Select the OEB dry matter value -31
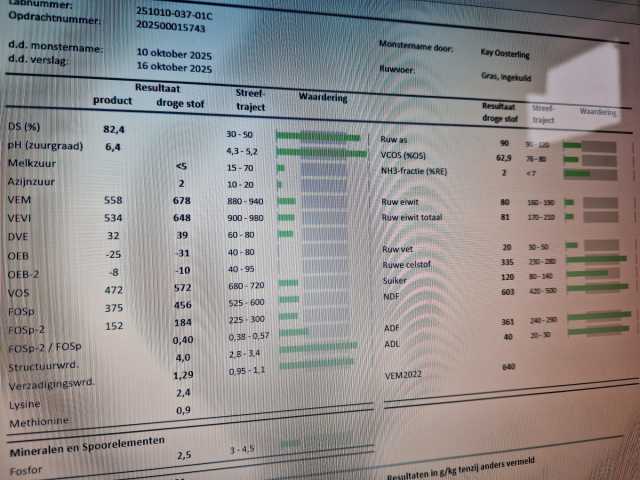This screenshot has height=480, width=640. [182, 253]
